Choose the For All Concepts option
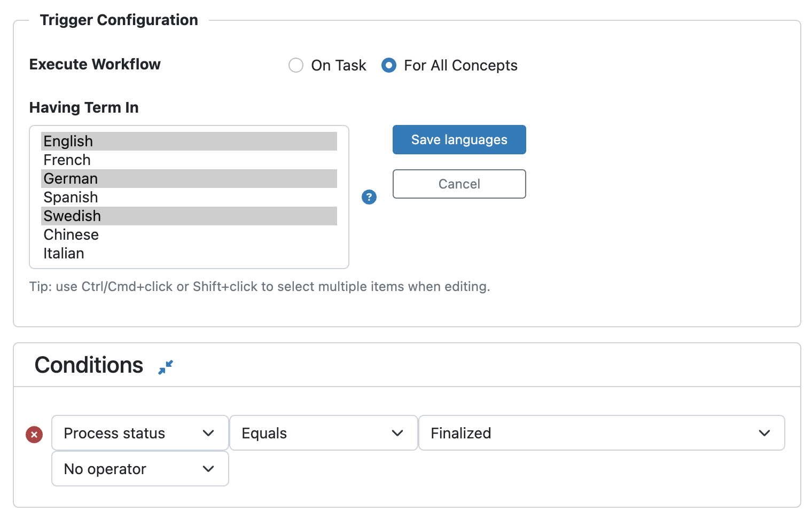Viewport: 812px width, 519px height. [389, 65]
